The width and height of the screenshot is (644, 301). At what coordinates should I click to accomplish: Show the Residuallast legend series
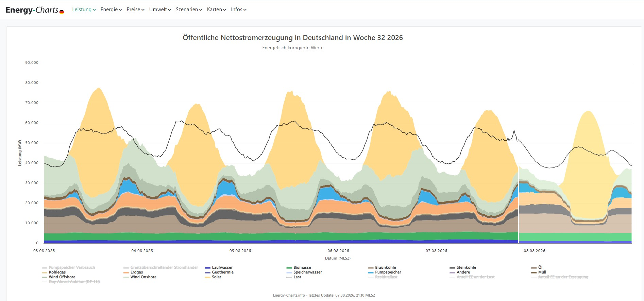[x=383, y=277]
